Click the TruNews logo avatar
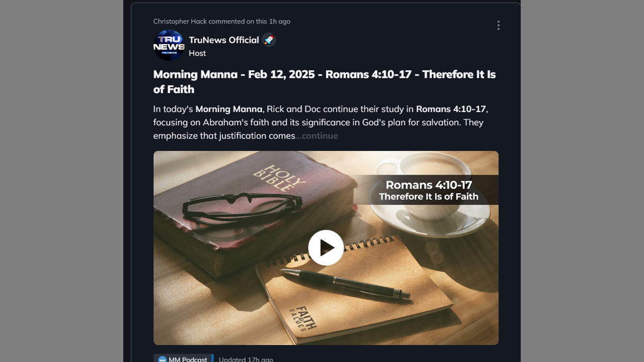The width and height of the screenshot is (644, 362). (x=169, y=45)
